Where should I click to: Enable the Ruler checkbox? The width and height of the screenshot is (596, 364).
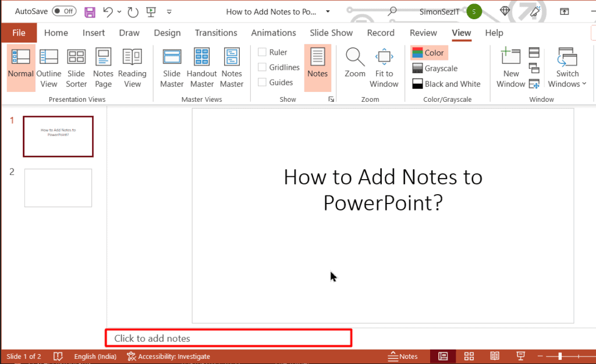coord(262,52)
